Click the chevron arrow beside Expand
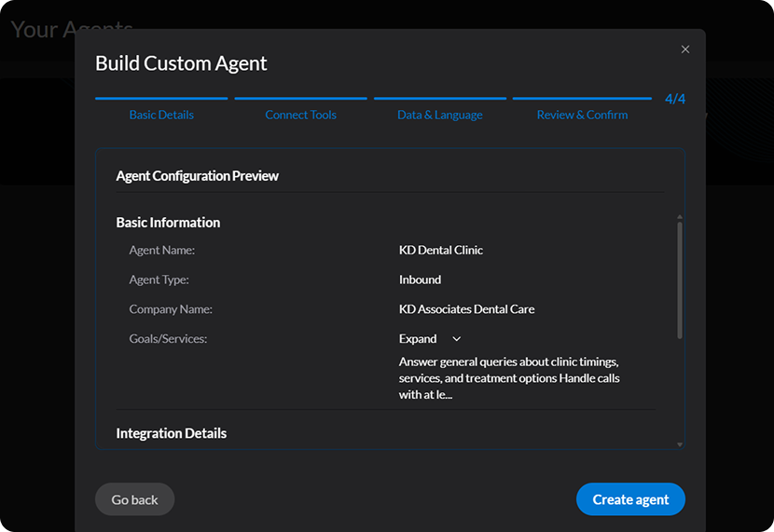 [x=456, y=339]
